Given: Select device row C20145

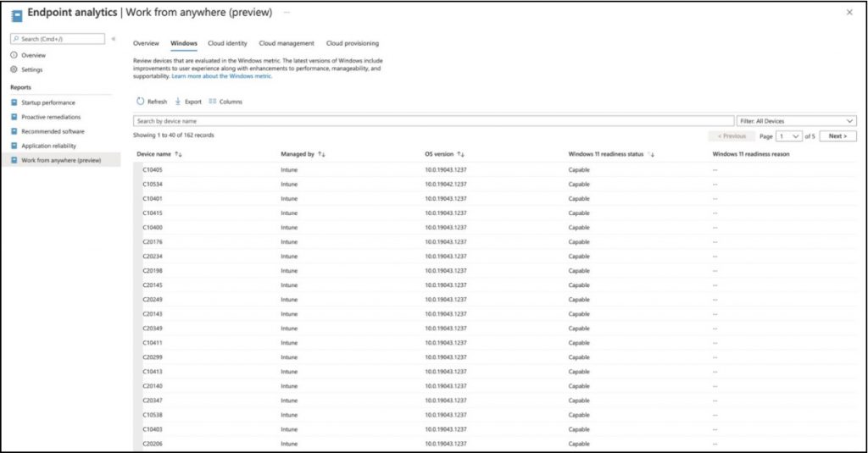Looking at the screenshot, I should 494,285.
